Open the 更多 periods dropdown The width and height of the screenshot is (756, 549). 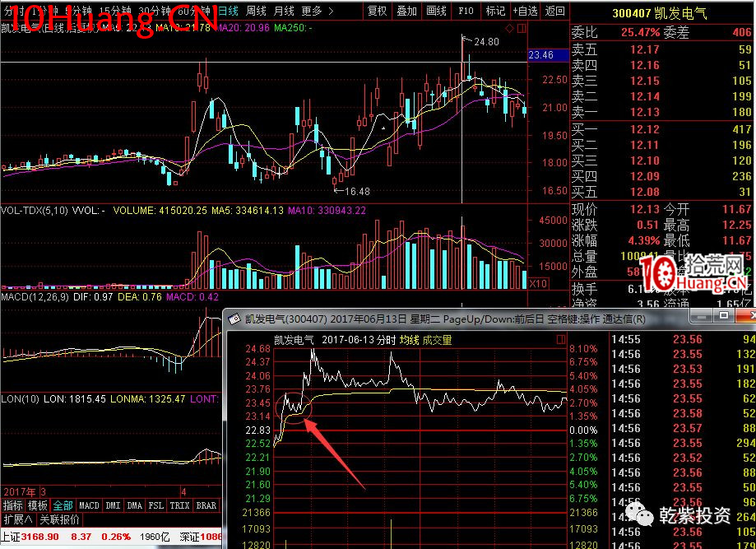pos(317,10)
